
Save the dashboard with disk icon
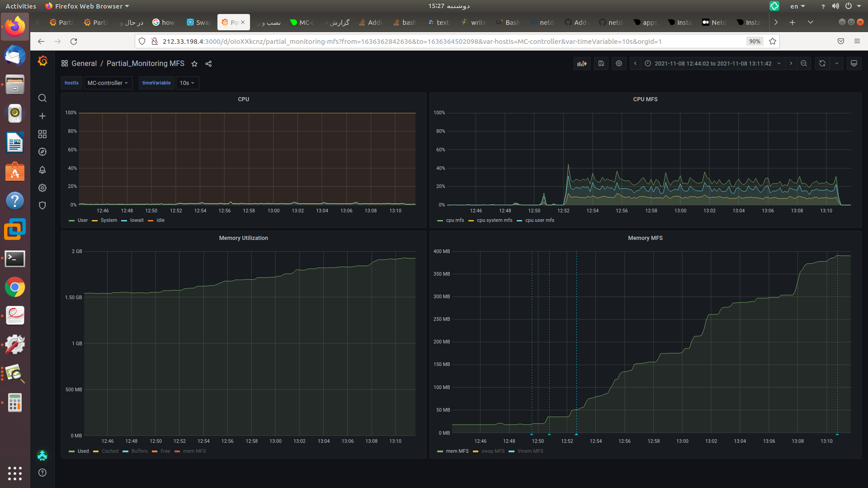point(601,64)
